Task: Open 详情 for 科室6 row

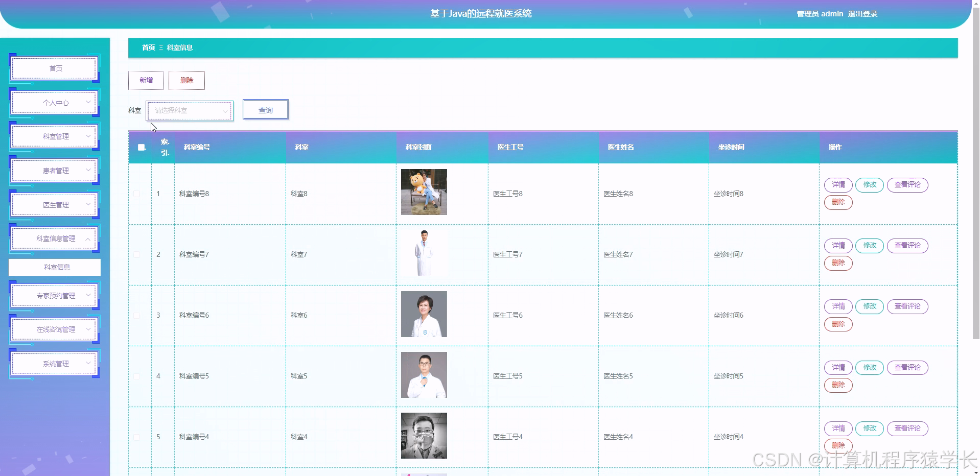Action: point(838,306)
